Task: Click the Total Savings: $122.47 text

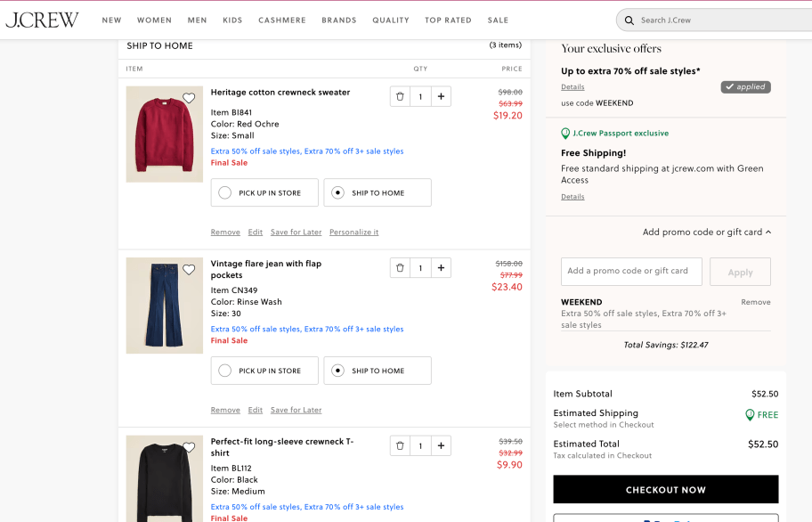Action: 666,345
